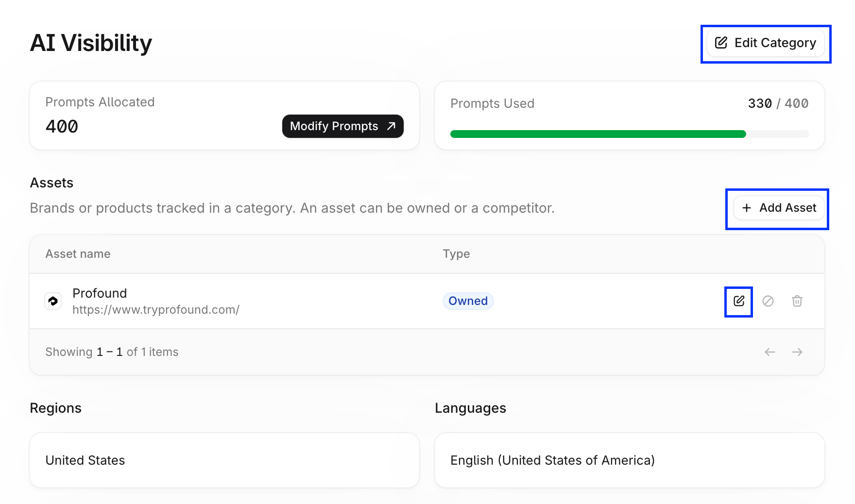Click the https://www.tryprofound.com/ URL
Image resolution: width=855 pixels, height=504 pixels.
(x=156, y=310)
